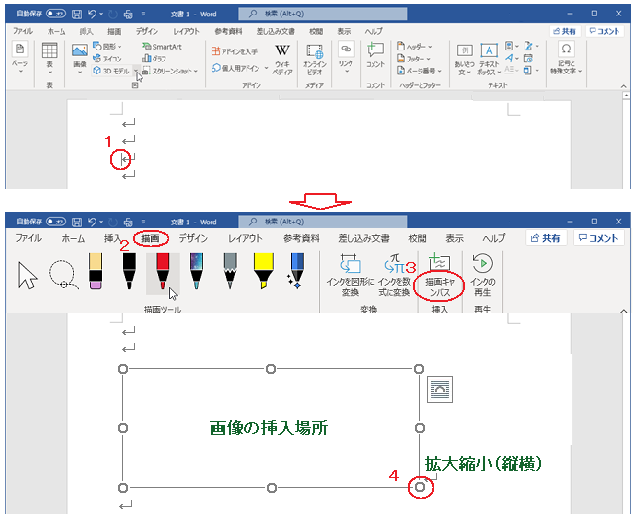Click the circled bottom-right canvas resize handle
Viewport: 639px width, 530px height.
422,487
